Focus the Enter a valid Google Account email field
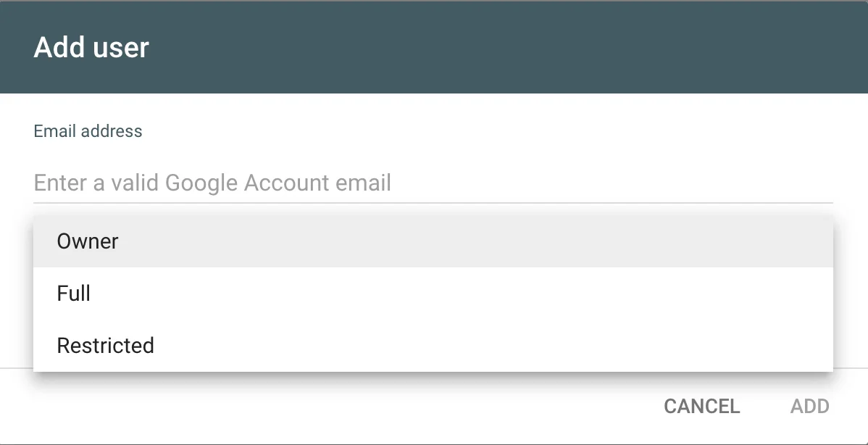The width and height of the screenshot is (868, 445). (290, 183)
